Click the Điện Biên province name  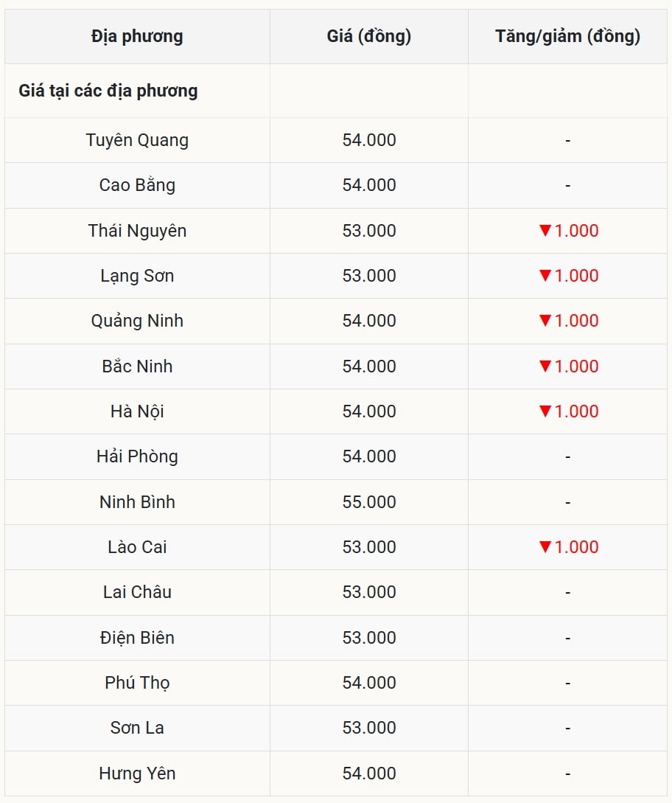(x=137, y=638)
